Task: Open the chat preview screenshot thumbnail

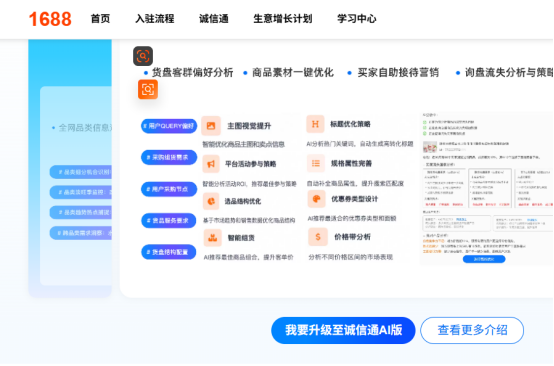Action: pyautogui.click(x=487, y=188)
